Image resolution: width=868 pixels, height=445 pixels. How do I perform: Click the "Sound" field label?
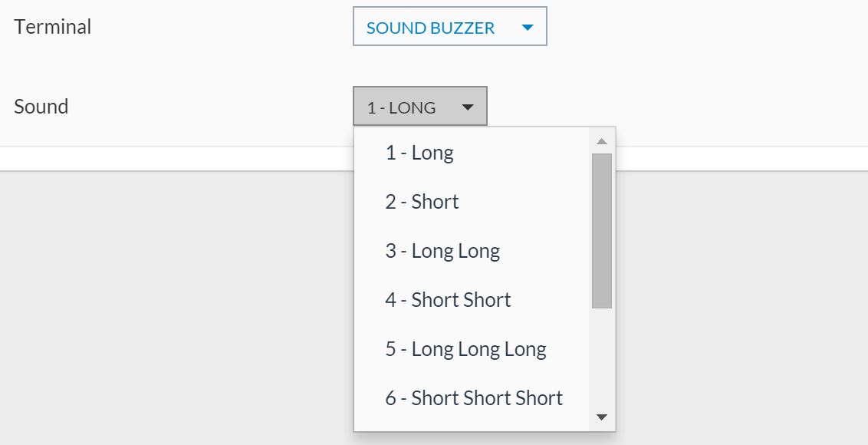coord(41,107)
